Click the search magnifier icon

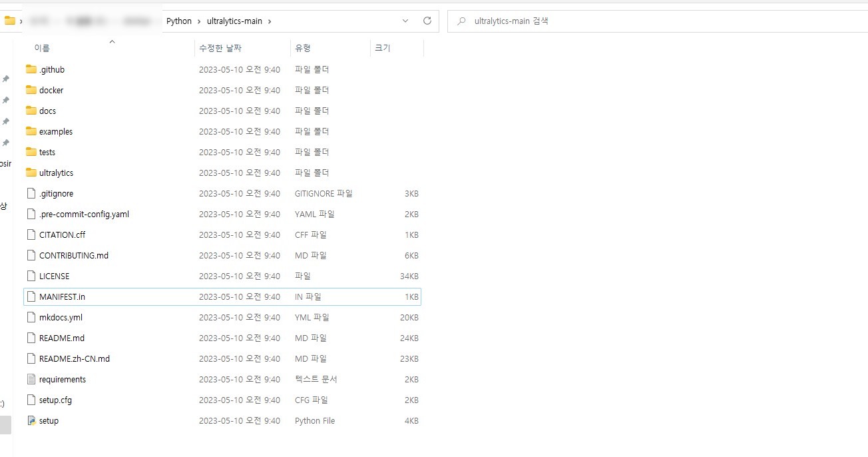coord(461,21)
